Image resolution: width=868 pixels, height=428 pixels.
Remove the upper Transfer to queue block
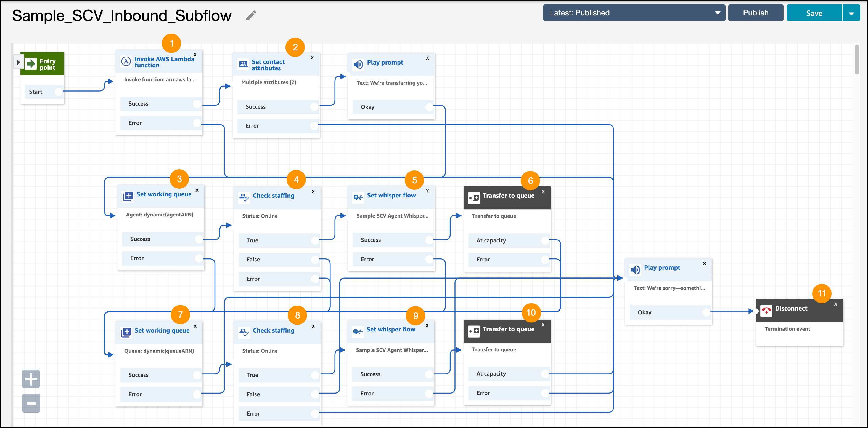pyautogui.click(x=543, y=191)
